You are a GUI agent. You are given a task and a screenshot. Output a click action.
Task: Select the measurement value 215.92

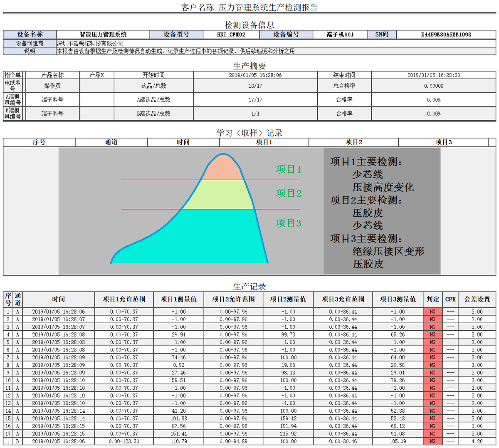click(x=288, y=434)
